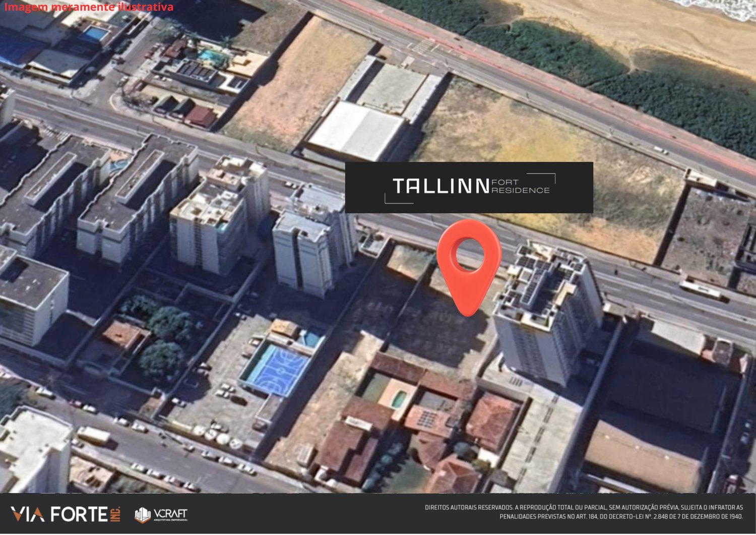Image resolution: width=756 pixels, height=535 pixels.
Task: Click the pedestrian crosswalk on the beachfront road
Action: click(x=422, y=46)
